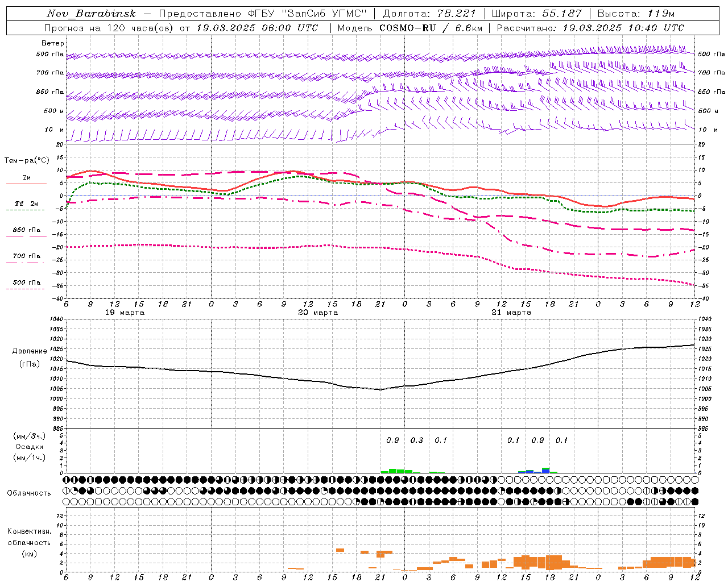Screen dimensions: 728x582
Task: Click the '985' value on the right pressure axis
Action: point(704,429)
